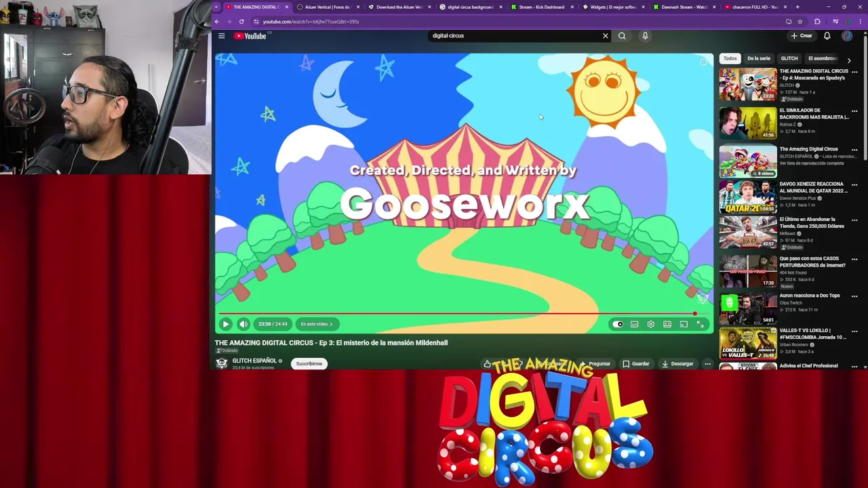Viewport: 868px width, 488px height.
Task: Click the Preguntar button
Action: click(x=595, y=364)
